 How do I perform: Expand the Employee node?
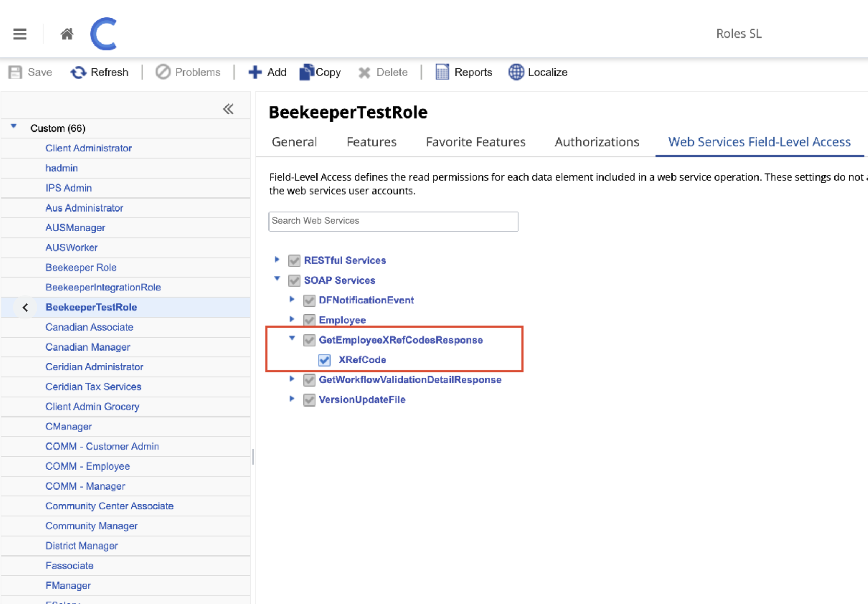click(292, 319)
